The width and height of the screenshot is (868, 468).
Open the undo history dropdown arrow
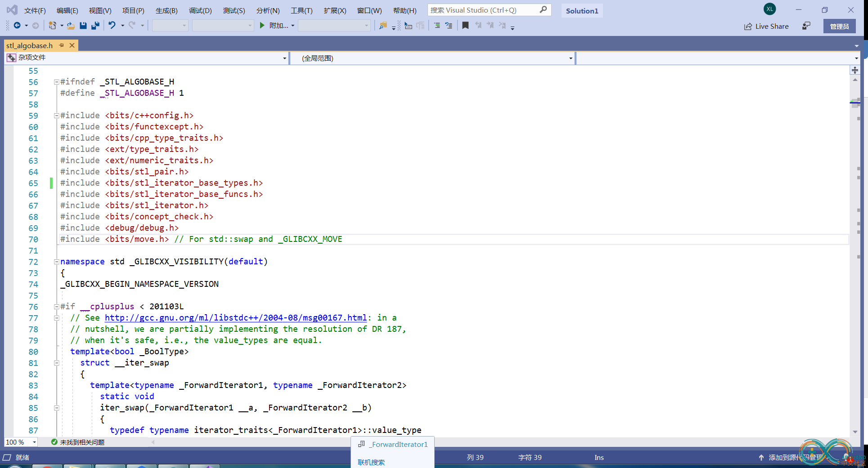click(x=122, y=26)
